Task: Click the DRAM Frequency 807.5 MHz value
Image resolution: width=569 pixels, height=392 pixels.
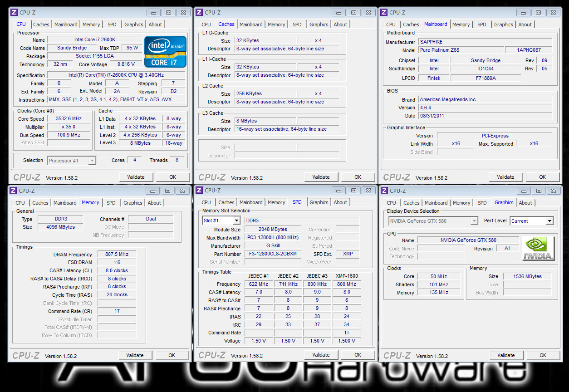Action: coord(117,255)
